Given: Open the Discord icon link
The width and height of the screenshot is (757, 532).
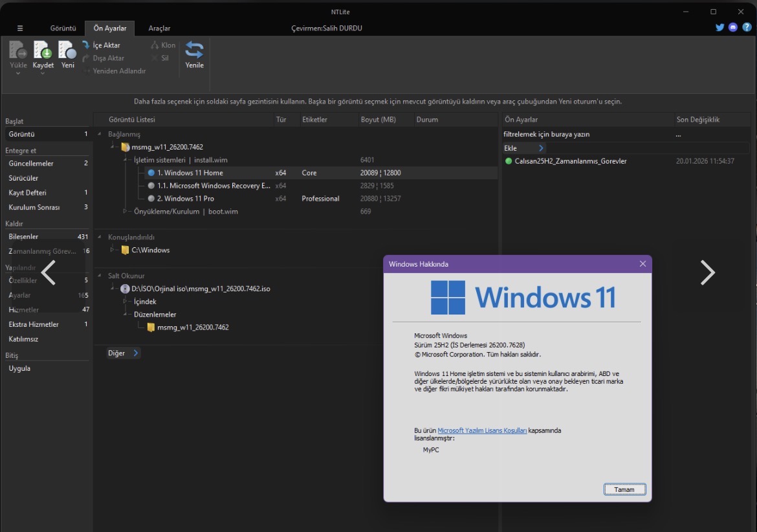Looking at the screenshot, I should (733, 28).
